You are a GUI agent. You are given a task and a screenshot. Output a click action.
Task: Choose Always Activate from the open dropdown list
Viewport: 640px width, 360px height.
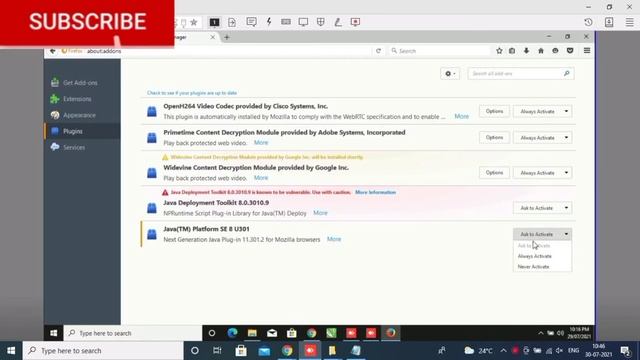[535, 256]
